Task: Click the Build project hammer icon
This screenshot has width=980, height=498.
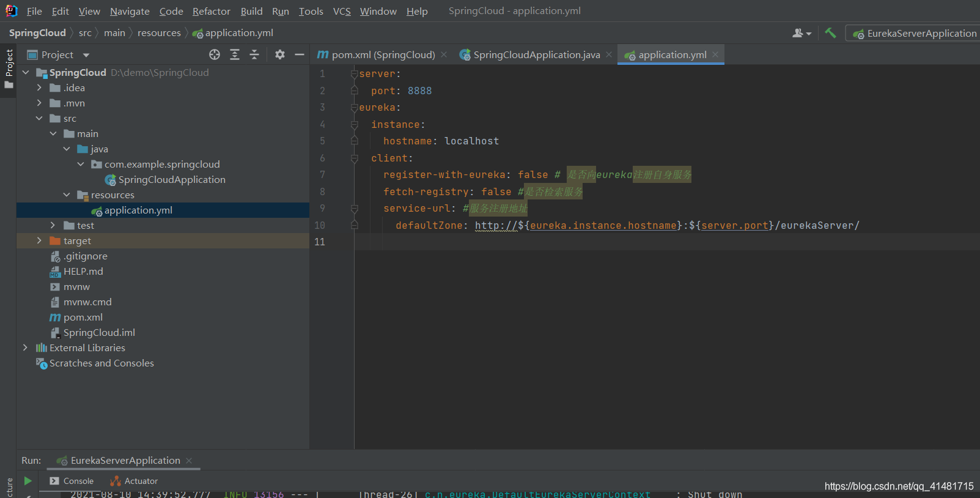Action: click(x=830, y=33)
